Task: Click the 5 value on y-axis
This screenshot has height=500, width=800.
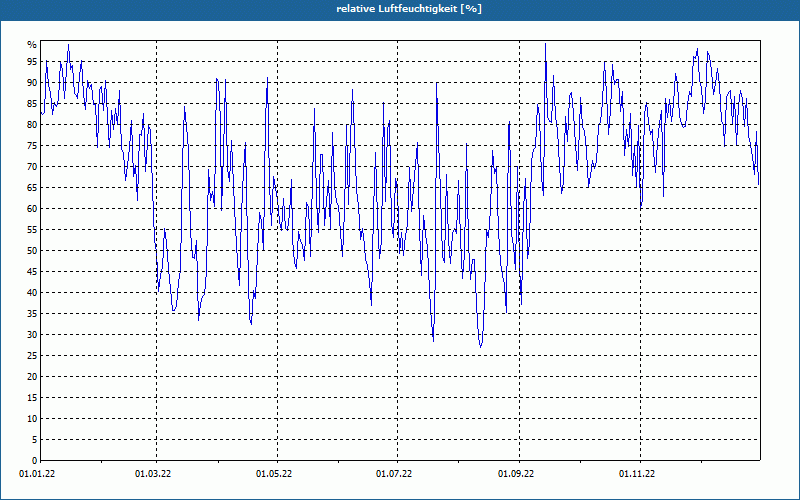Action: (x=34, y=440)
